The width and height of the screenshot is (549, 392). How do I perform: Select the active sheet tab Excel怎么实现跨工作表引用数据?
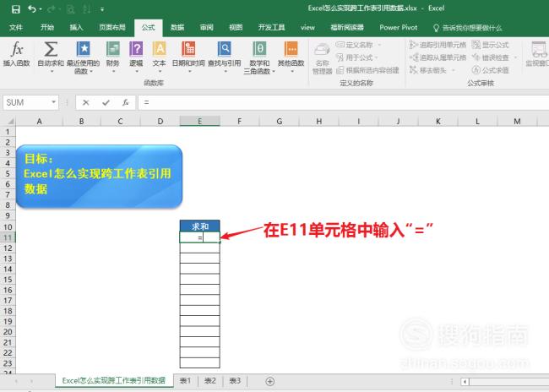point(114,381)
